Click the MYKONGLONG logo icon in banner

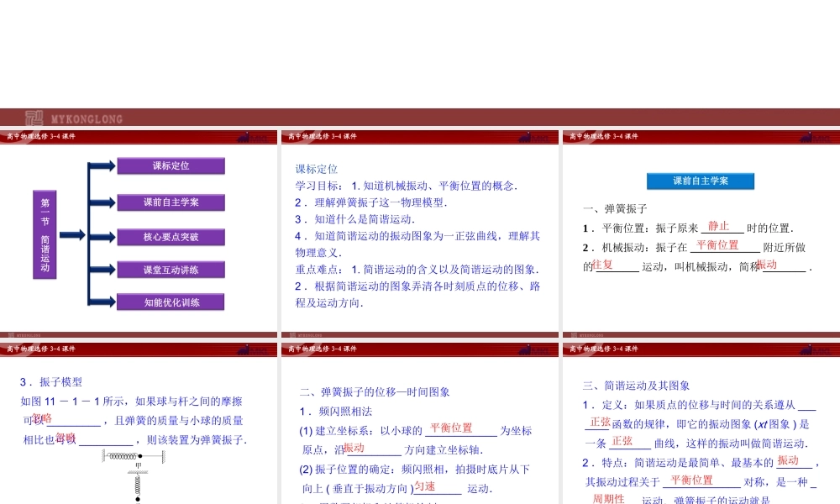tap(34, 118)
